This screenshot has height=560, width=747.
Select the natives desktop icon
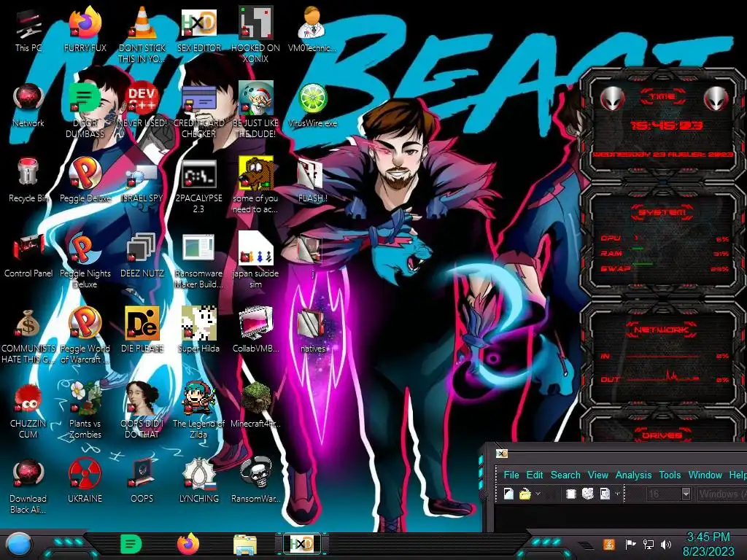(312, 330)
